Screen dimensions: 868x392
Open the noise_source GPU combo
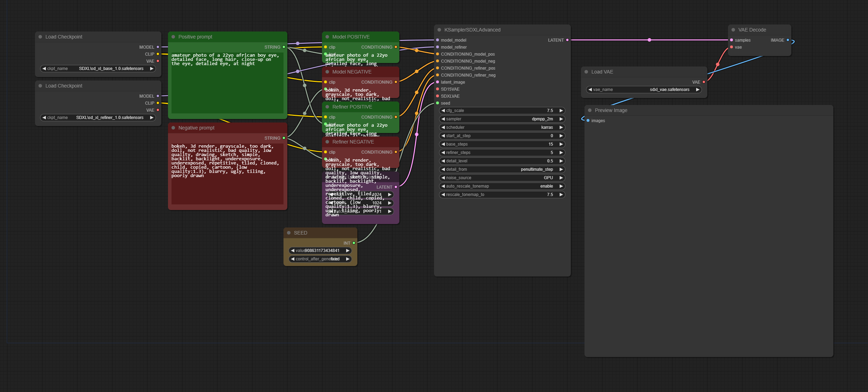pos(502,178)
